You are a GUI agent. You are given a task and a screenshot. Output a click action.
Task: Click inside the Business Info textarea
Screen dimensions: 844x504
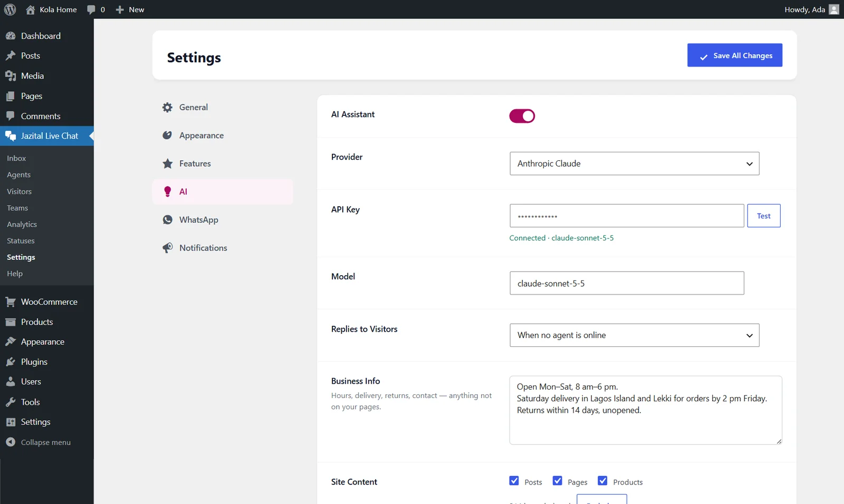[645, 410]
